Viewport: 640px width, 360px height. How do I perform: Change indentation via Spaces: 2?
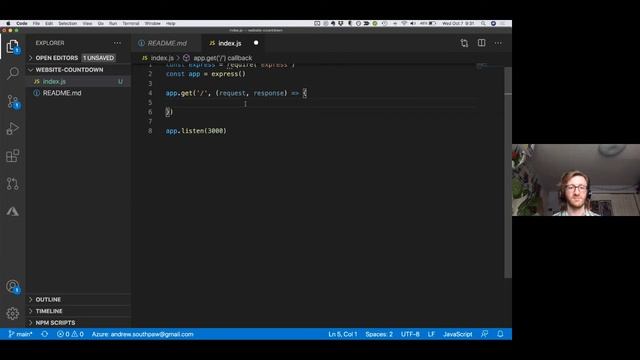[379, 334]
